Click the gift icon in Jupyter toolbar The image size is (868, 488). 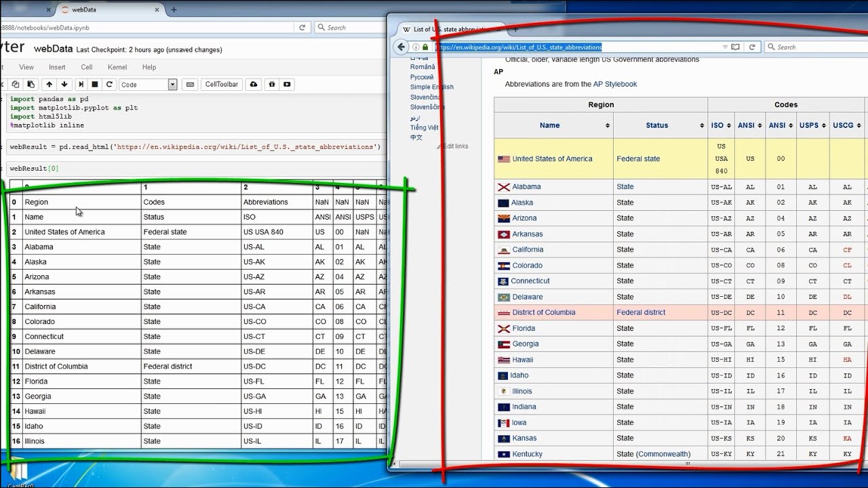pos(271,85)
